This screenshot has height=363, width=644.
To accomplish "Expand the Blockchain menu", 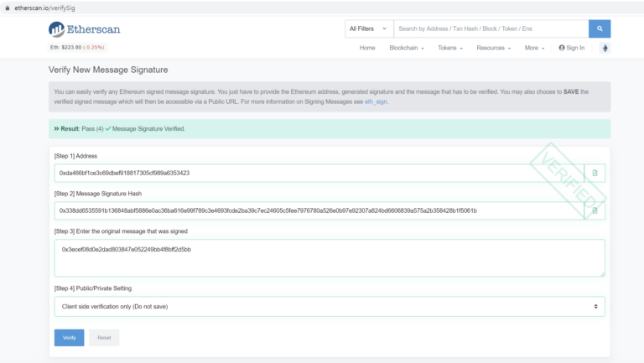I will [x=407, y=48].
